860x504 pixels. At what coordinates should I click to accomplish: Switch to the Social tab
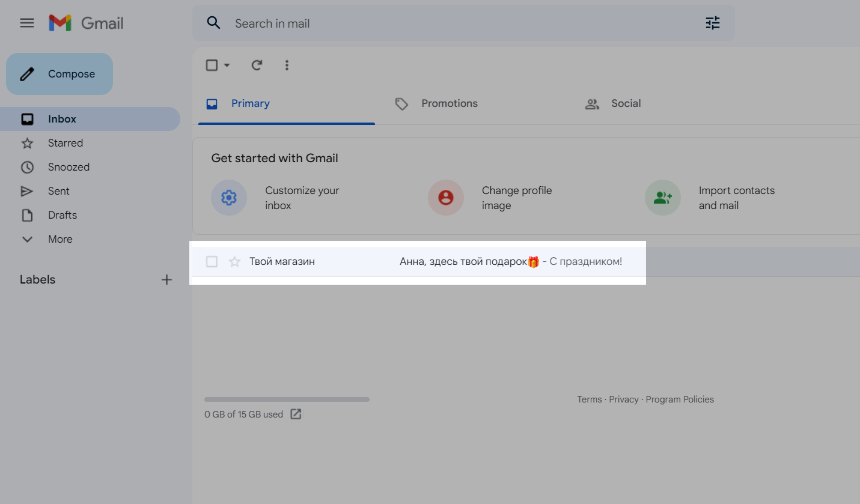[x=625, y=103]
